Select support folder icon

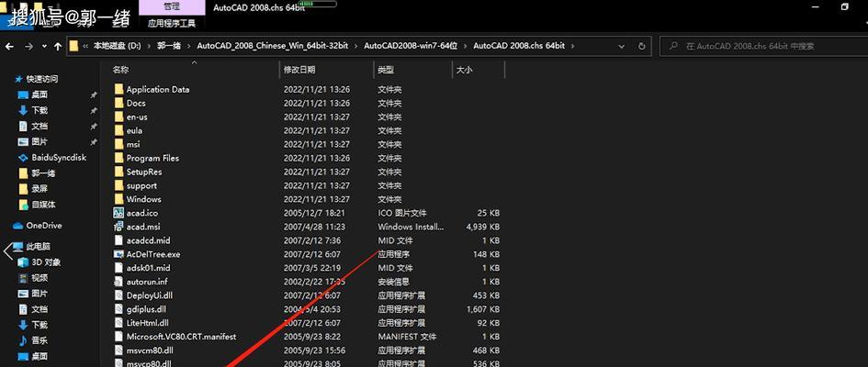[118, 185]
